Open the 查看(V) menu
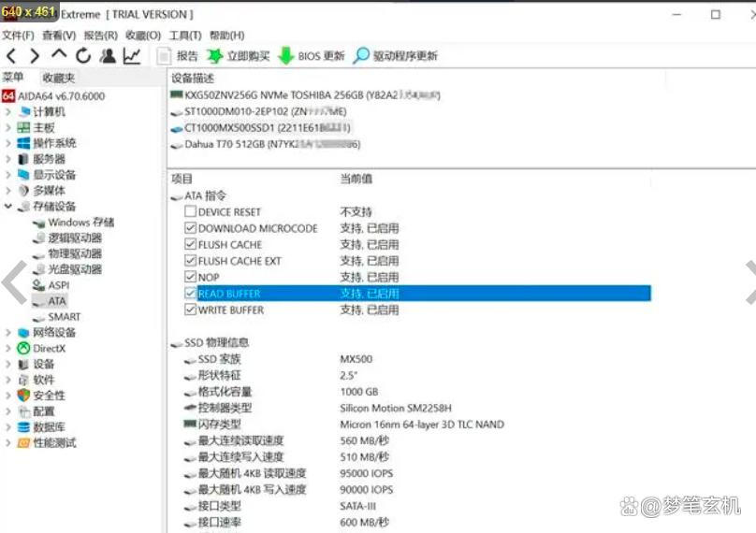This screenshot has height=533, width=756. (x=59, y=36)
